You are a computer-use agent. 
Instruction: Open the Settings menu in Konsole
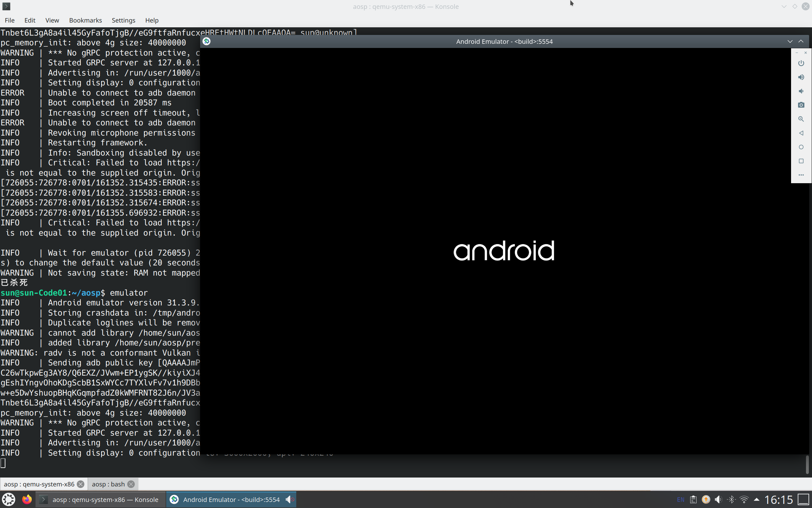[123, 20]
